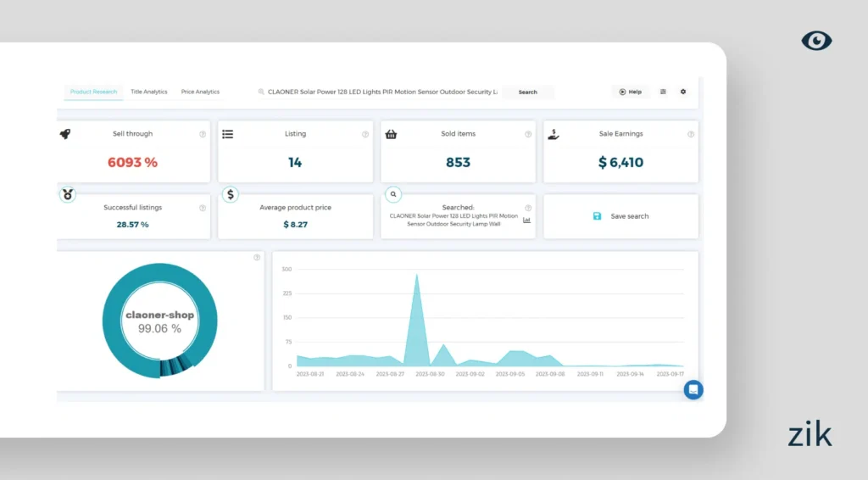The width and height of the screenshot is (868, 480).
Task: Click the filter list icon beside Help
Action: pos(663,92)
